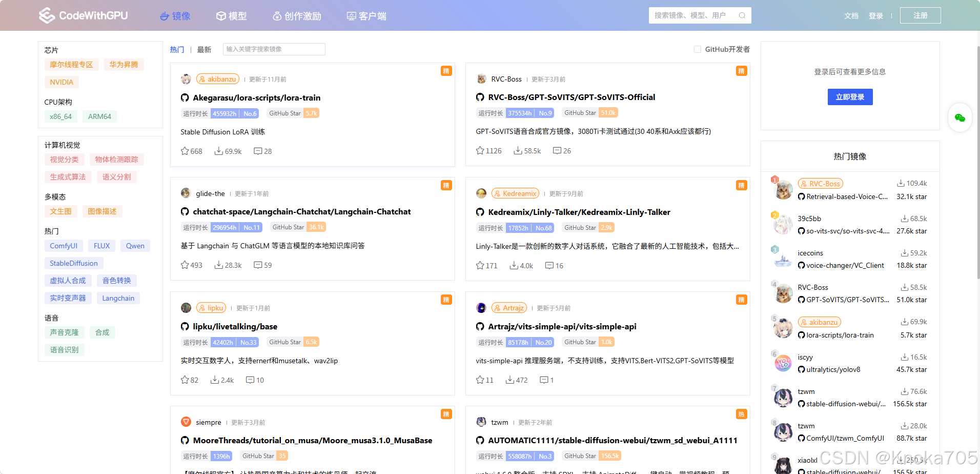Click star icon on Langchain-Chatchat card
This screenshot has height=474, width=980.
[185, 265]
